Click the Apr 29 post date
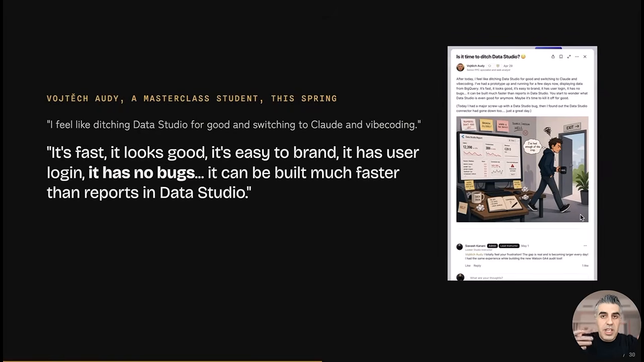 tap(508, 66)
